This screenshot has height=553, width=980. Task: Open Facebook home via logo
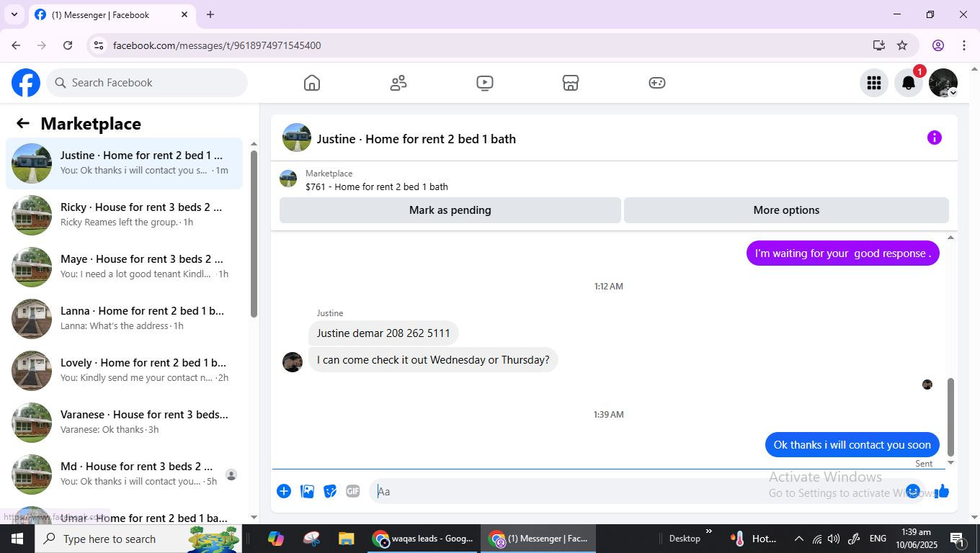coord(26,83)
